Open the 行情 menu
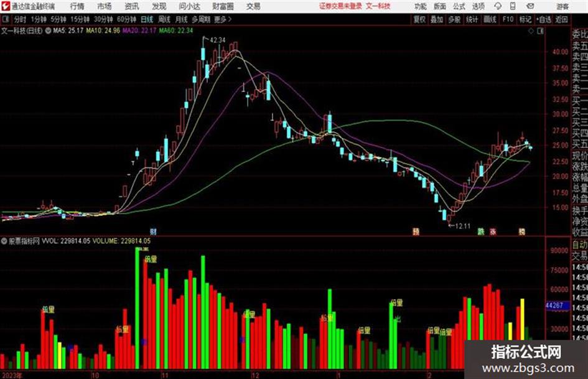588x379 pixels. (77, 6)
